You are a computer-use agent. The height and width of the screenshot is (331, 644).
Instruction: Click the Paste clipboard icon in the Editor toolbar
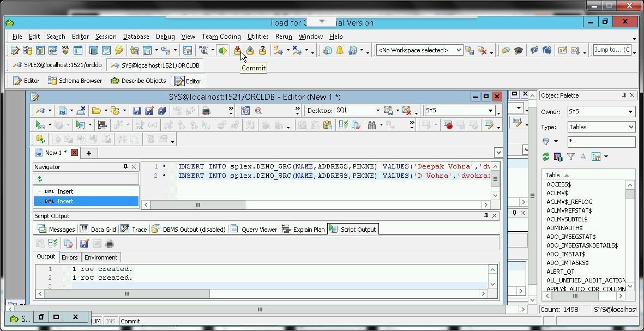pos(327,125)
